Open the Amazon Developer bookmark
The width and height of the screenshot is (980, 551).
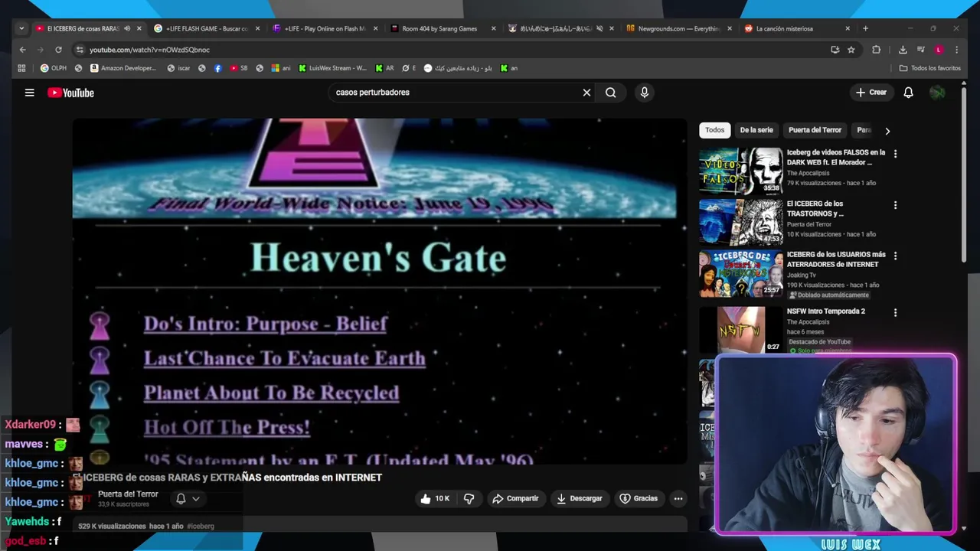122,68
